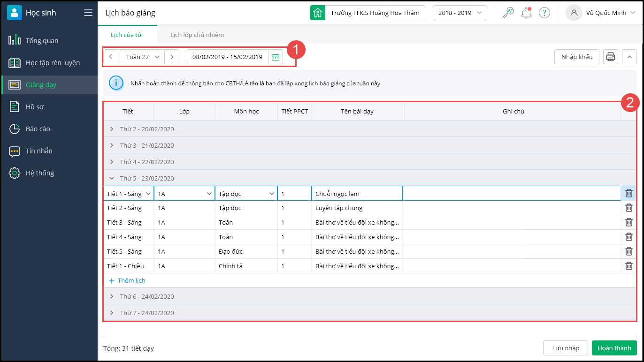Viewport: 644px width, 362px height.
Task: Click the Lưu nháp button
Action: point(565,348)
